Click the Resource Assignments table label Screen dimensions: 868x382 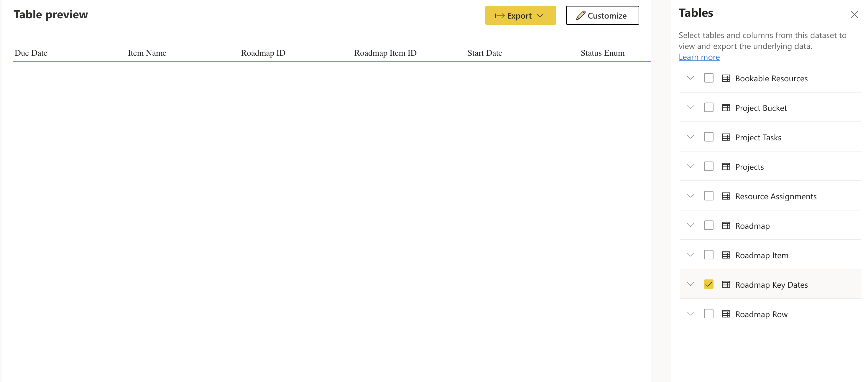(776, 196)
